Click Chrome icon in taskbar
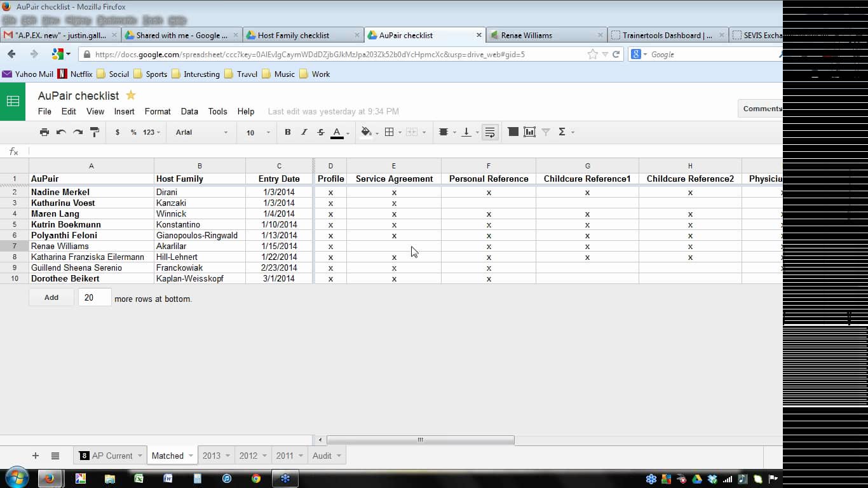The image size is (868, 488). [x=256, y=478]
